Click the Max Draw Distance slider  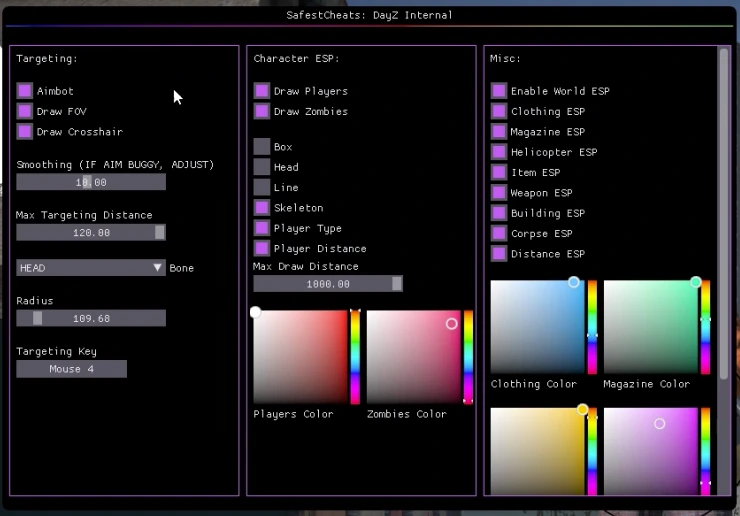[328, 284]
